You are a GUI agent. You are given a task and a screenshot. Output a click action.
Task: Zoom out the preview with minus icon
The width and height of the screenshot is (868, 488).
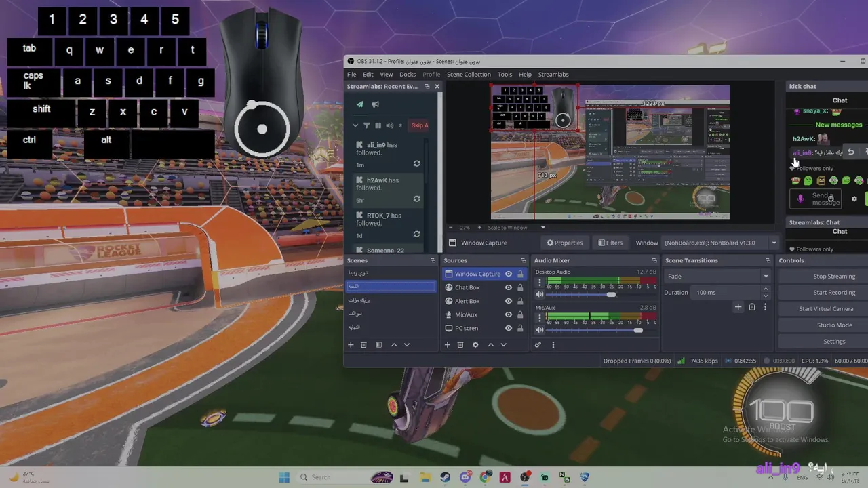click(452, 228)
